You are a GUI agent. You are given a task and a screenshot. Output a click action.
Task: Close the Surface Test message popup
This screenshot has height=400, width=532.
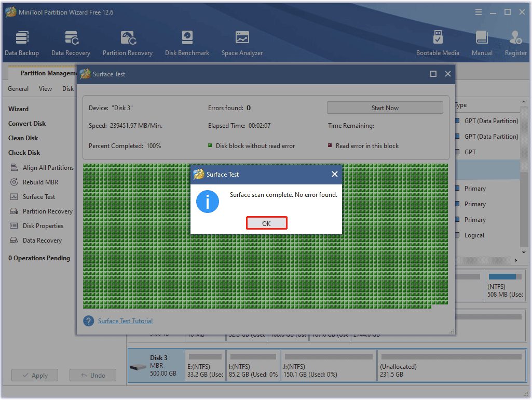click(x=334, y=175)
